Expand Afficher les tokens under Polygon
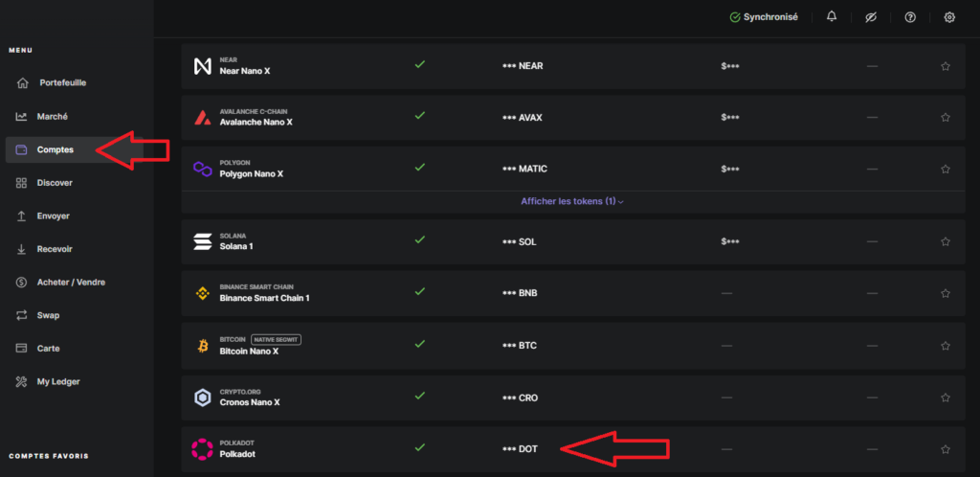The height and width of the screenshot is (477, 980). (572, 202)
